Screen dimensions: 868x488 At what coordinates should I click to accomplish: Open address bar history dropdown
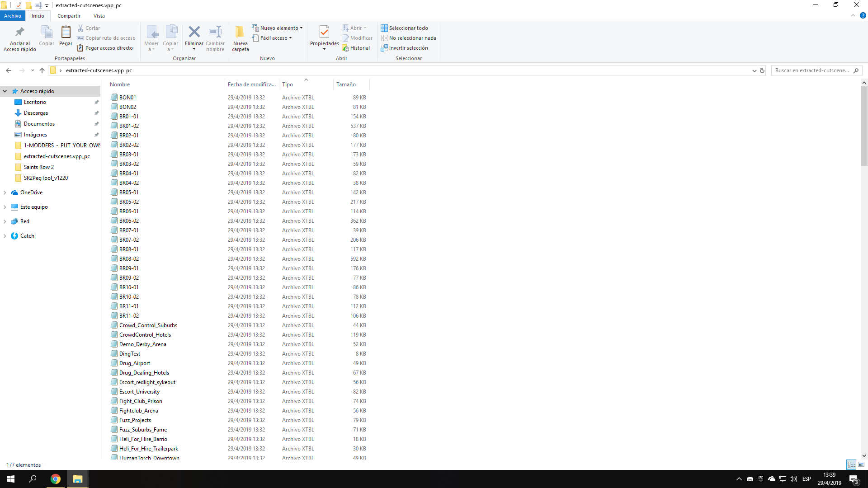(x=754, y=70)
